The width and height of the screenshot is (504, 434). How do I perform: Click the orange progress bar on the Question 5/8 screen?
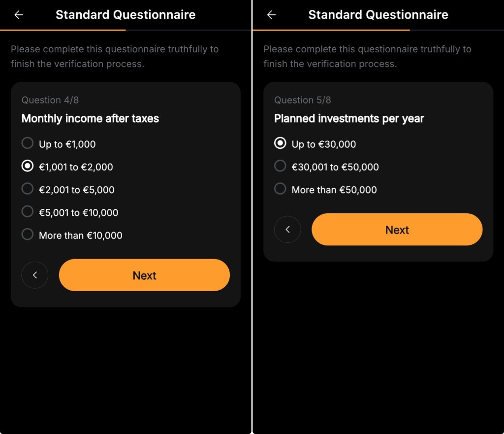(331, 30)
